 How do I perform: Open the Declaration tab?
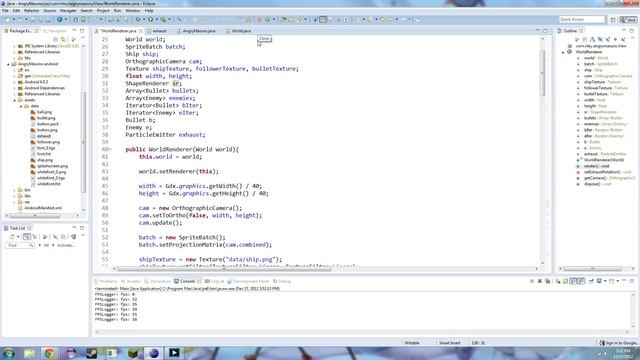click(x=158, y=281)
